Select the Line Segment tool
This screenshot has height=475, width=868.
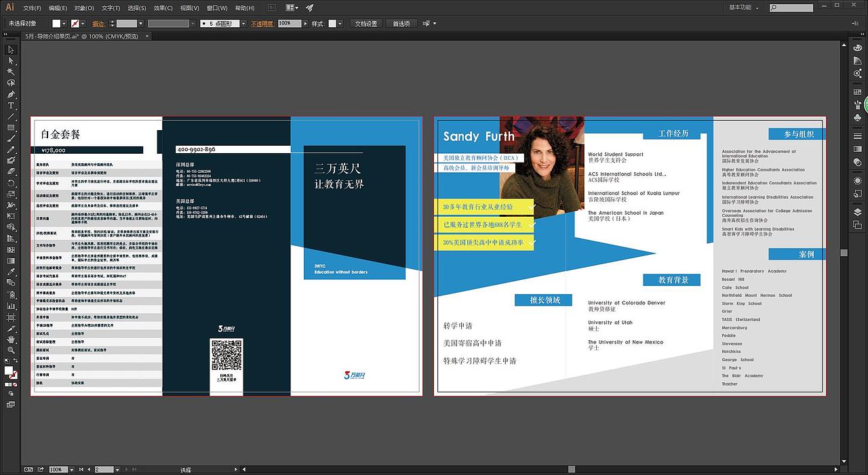11,117
